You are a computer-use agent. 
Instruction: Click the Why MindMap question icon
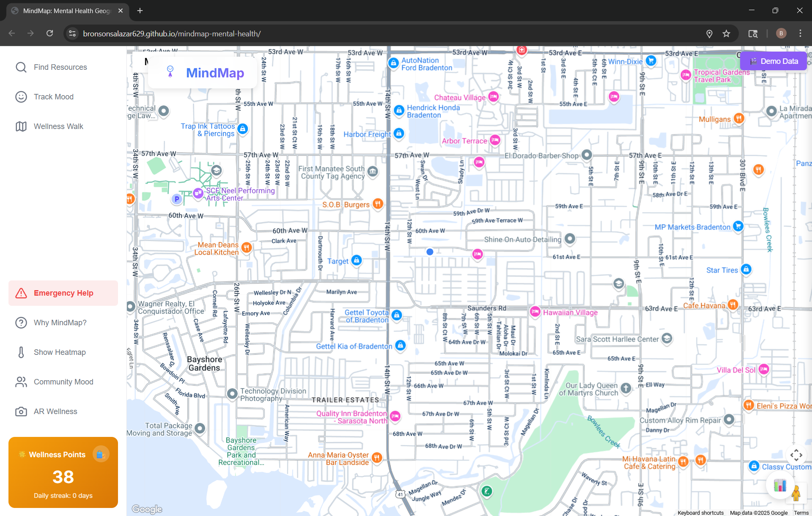(x=21, y=323)
